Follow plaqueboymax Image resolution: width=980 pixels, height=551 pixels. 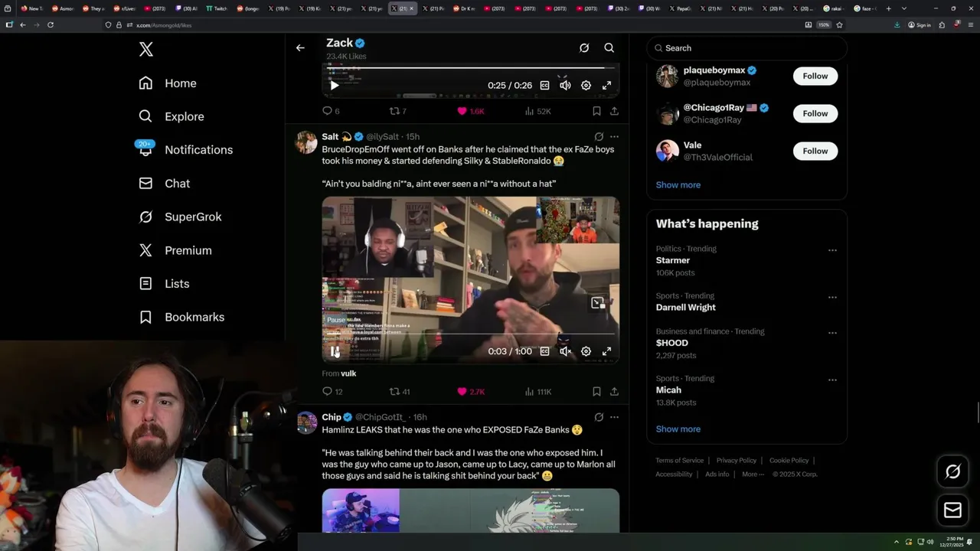(815, 76)
